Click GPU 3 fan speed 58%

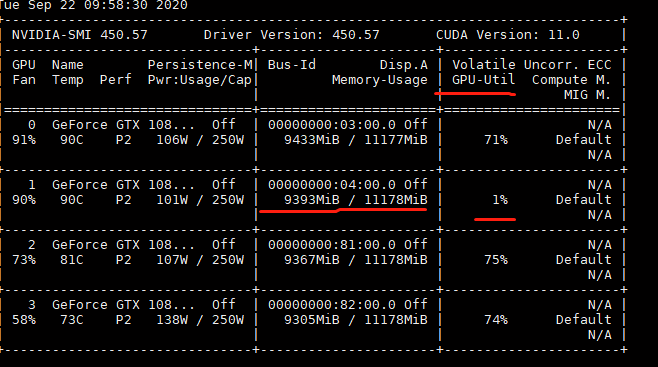(24, 320)
